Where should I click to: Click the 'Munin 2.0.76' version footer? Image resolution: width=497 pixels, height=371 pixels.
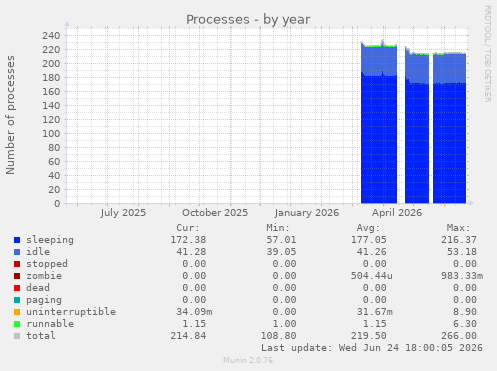pos(248,360)
